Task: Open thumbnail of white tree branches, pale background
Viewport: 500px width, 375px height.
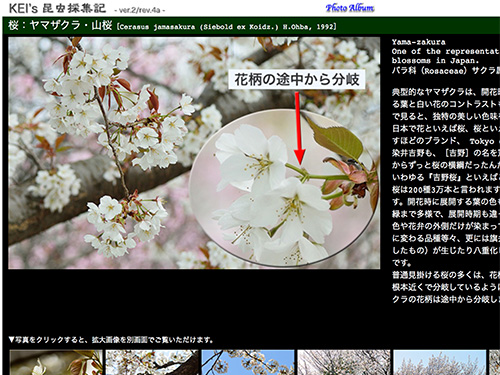Action: [344, 362]
